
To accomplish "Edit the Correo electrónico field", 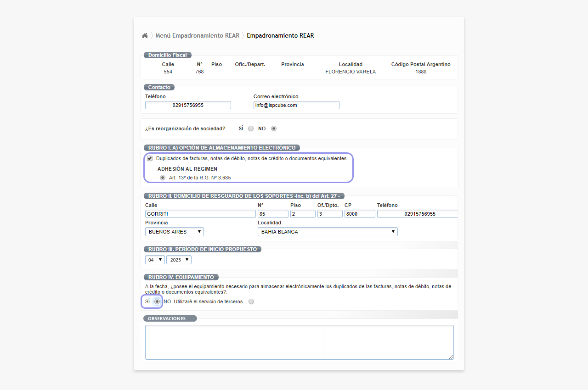I will 296,105.
